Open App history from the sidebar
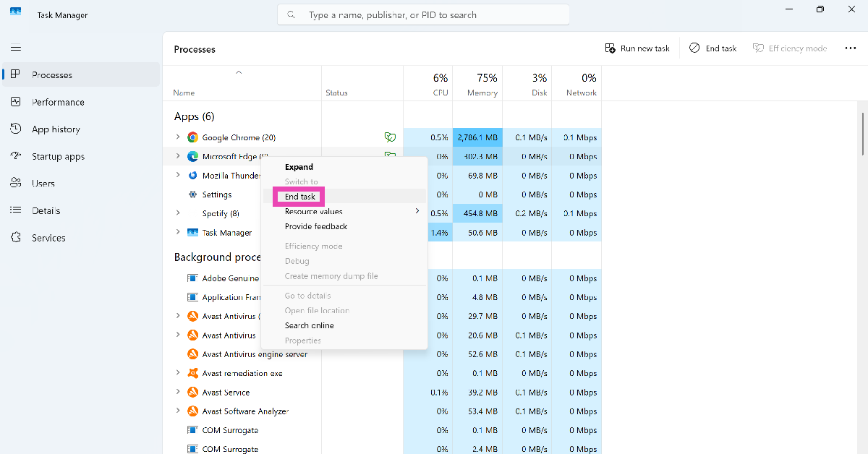The height and width of the screenshot is (454, 868). 56,129
